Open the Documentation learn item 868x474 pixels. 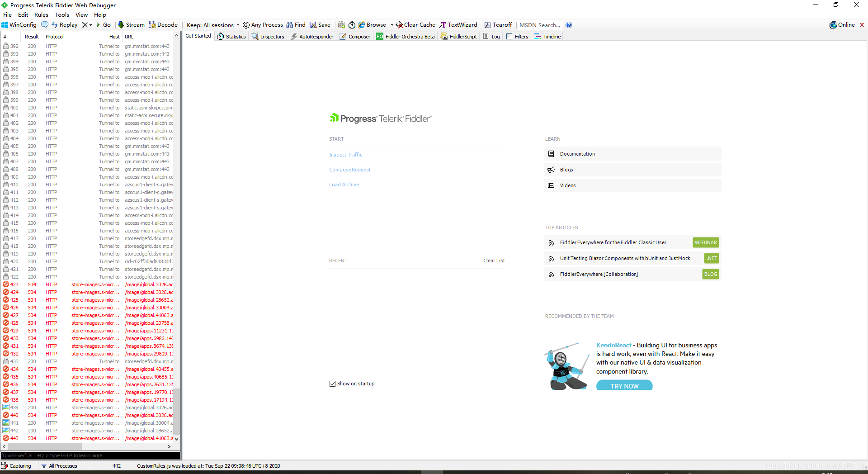632,154
